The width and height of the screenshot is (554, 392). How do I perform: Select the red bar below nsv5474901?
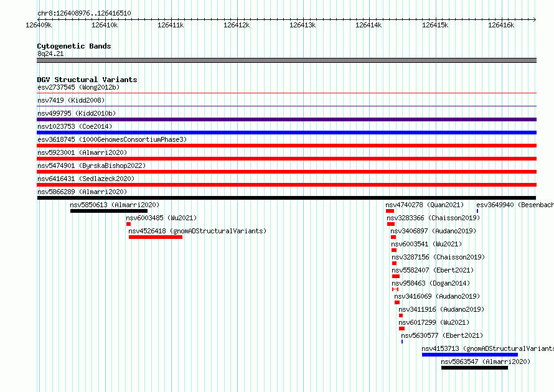(286, 172)
